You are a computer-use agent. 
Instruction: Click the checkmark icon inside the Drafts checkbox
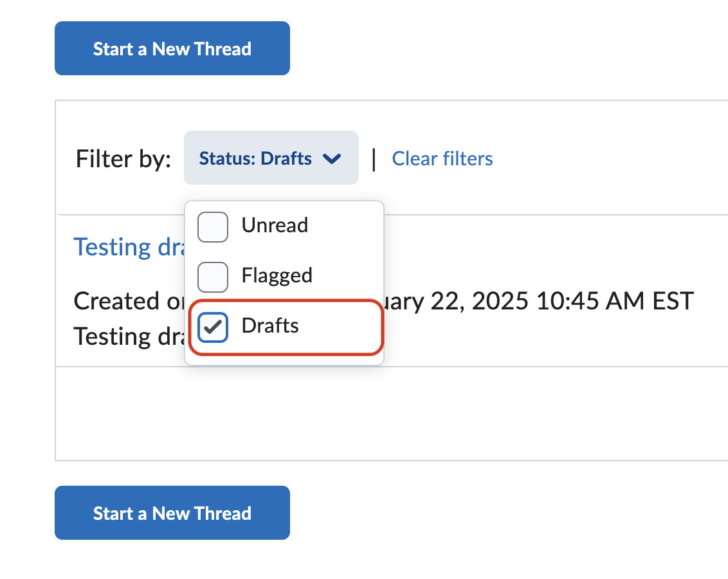(212, 327)
